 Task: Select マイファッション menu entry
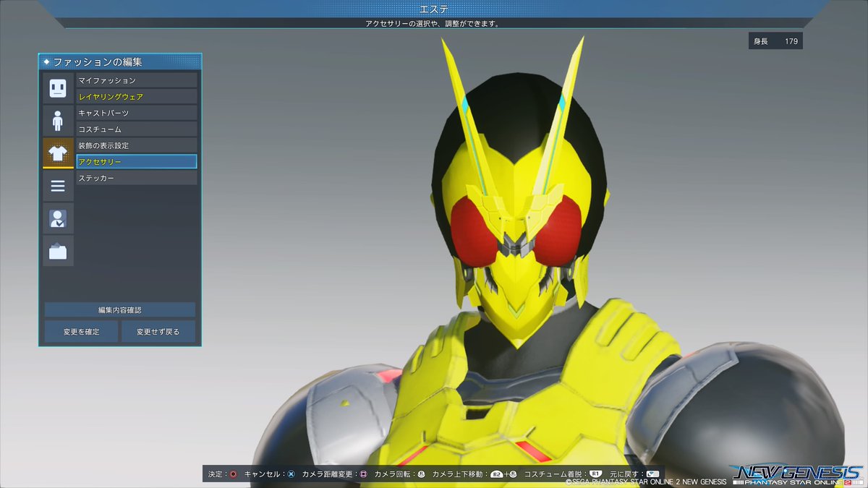click(137, 80)
